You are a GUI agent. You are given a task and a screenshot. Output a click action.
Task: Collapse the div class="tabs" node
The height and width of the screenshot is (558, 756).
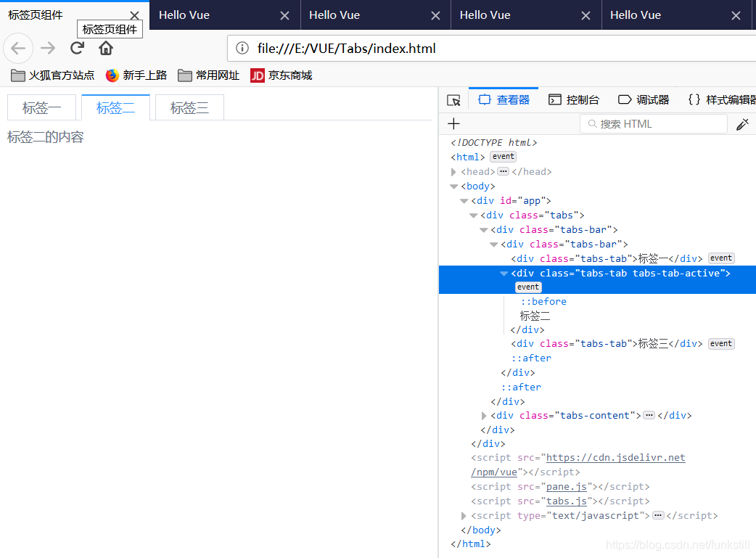pos(474,215)
